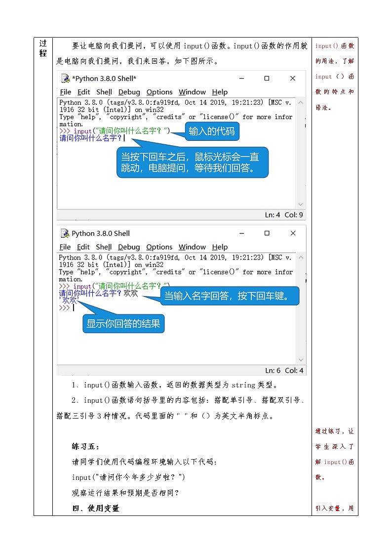Open File menu in lower Python Shell window
The width and height of the screenshot is (392, 555).
pyautogui.click(x=65, y=247)
